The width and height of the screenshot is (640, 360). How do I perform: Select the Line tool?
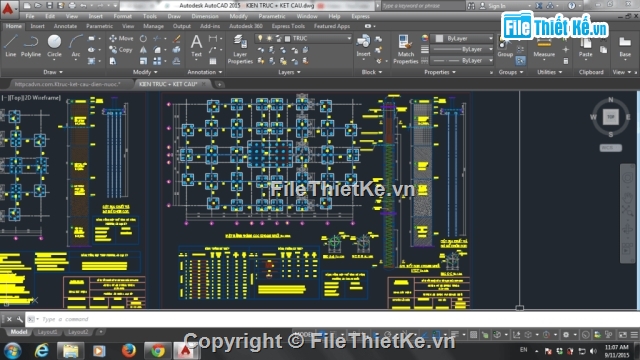[11, 46]
